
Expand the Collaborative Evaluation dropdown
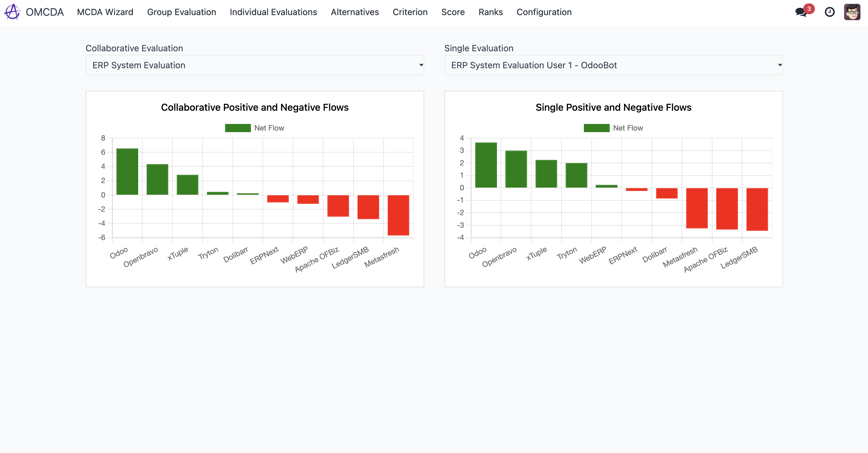[x=255, y=65]
